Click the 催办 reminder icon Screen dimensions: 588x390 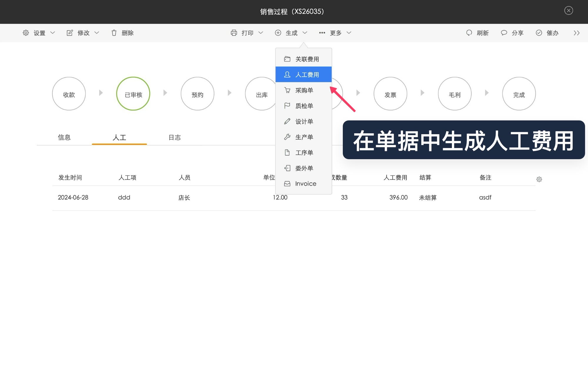539,33
